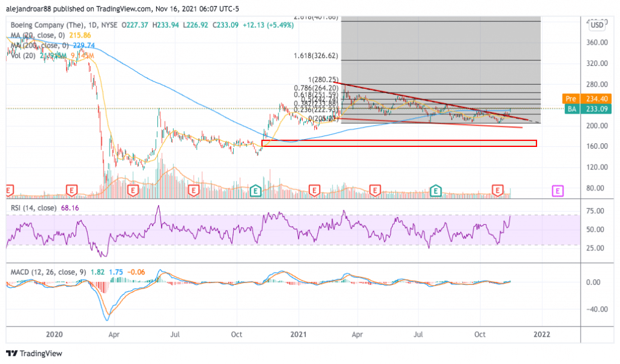Select the RSI (14, close) indicator legend
The height and width of the screenshot is (364, 620).
[33, 207]
